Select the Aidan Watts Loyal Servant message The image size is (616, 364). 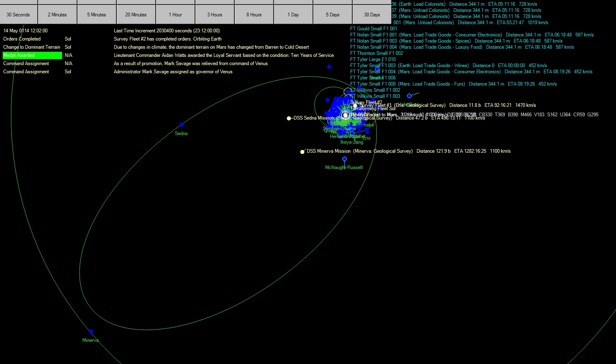pyautogui.click(x=224, y=55)
